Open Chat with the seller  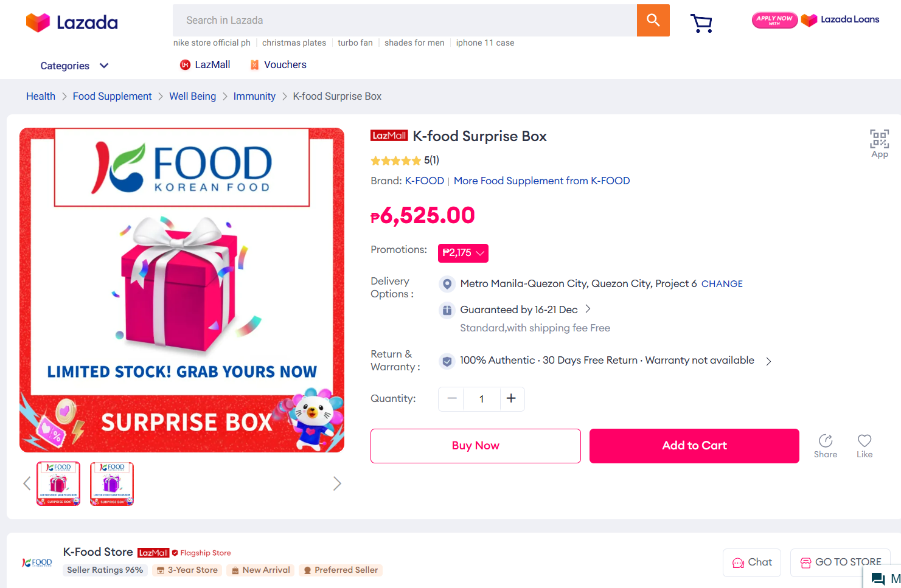(x=752, y=562)
